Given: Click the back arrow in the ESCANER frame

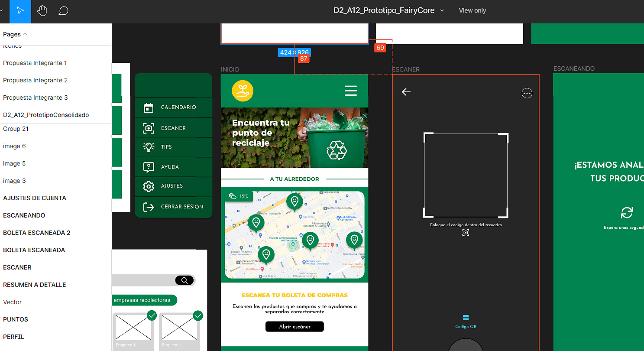Looking at the screenshot, I should click(406, 92).
